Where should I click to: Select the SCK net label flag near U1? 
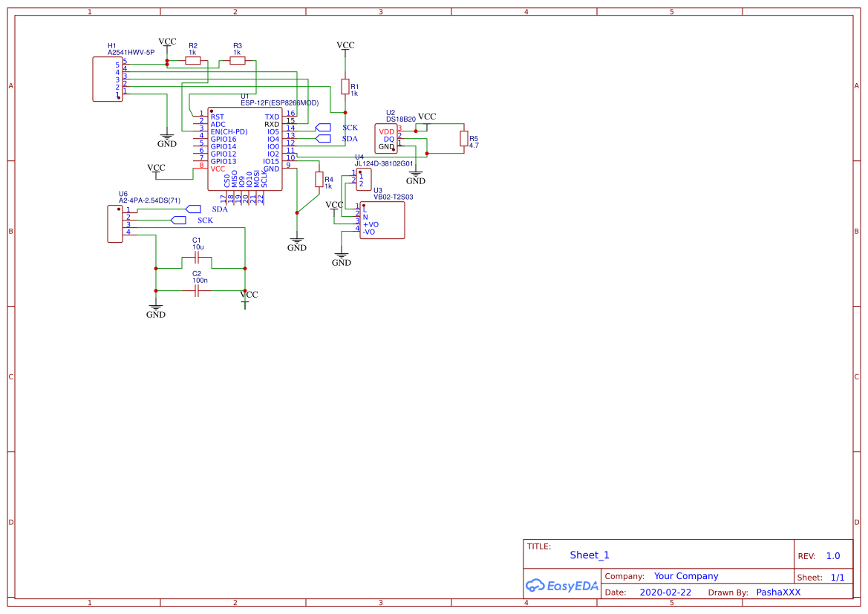(x=323, y=127)
